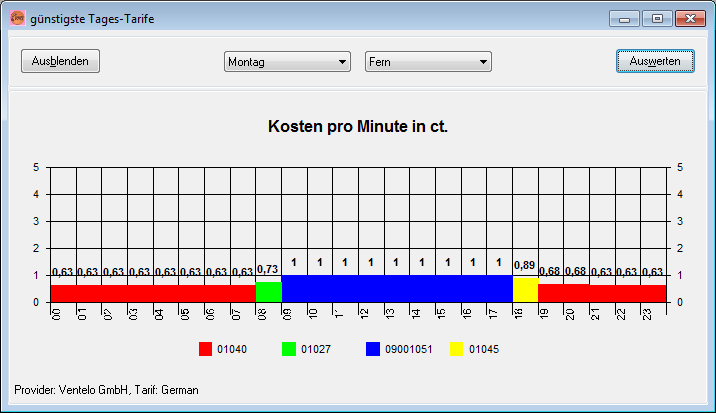Open the Montag weekday dropdown

point(287,62)
